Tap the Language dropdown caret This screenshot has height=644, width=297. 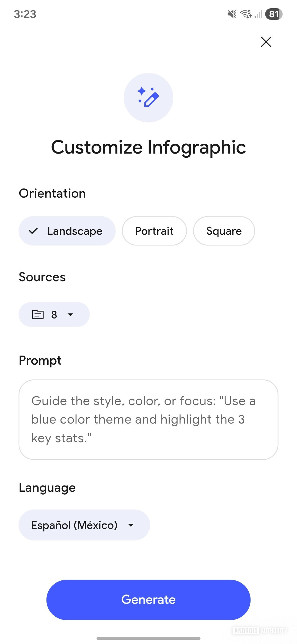[131, 525]
